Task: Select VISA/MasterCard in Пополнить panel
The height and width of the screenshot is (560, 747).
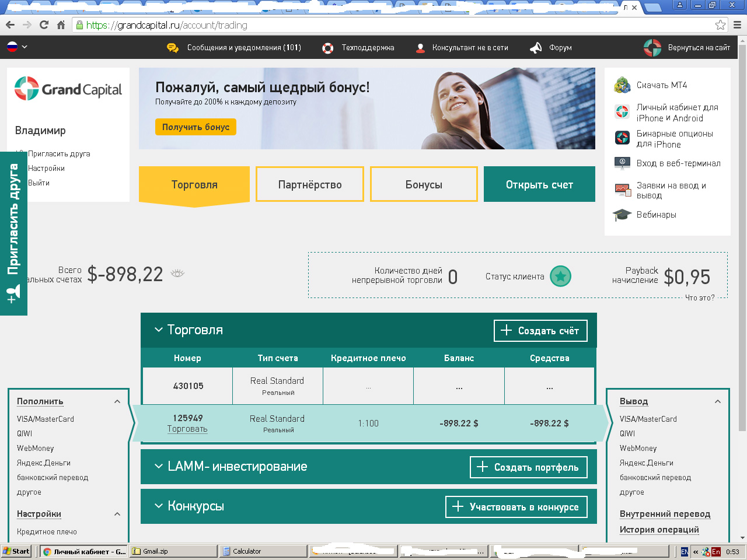Action: tap(46, 419)
